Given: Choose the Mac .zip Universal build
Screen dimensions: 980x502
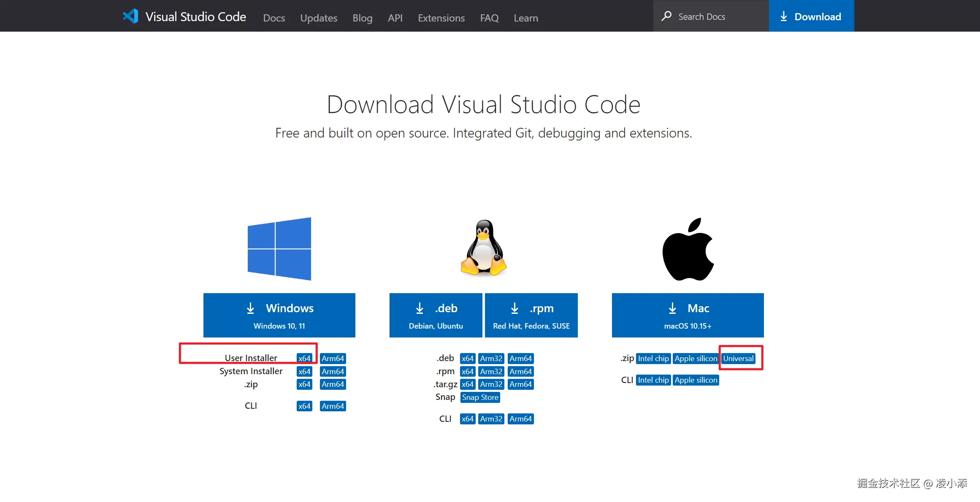Looking at the screenshot, I should click(x=738, y=359).
